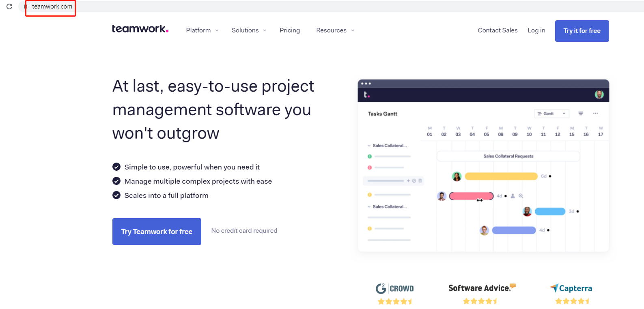
Task: Expand the Resources menu
Action: 335,30
